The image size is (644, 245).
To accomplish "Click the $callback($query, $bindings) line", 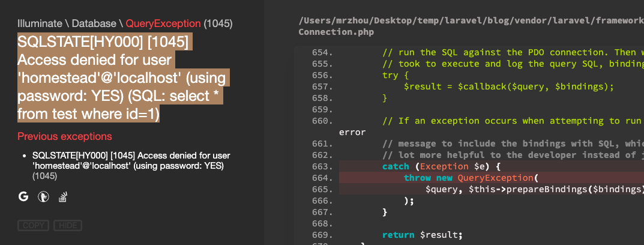I will point(509,86).
